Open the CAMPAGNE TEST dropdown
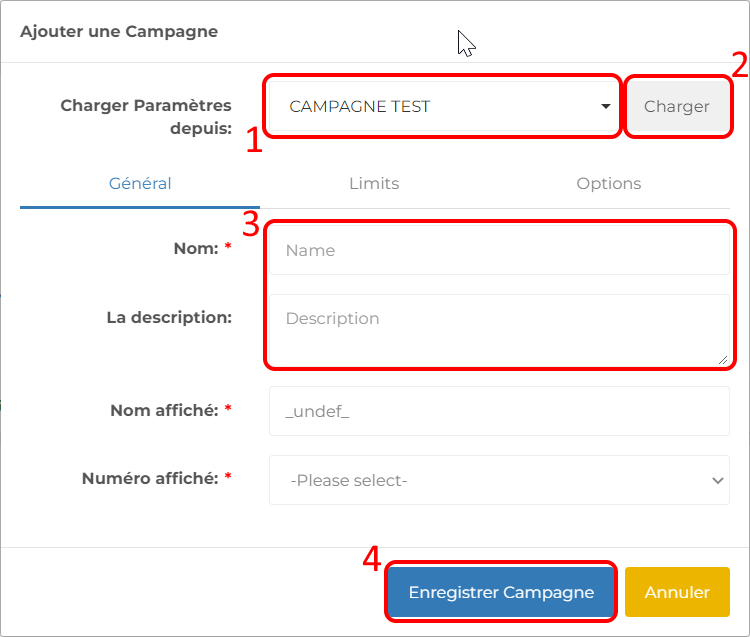750x637 pixels. pyautogui.click(x=440, y=107)
